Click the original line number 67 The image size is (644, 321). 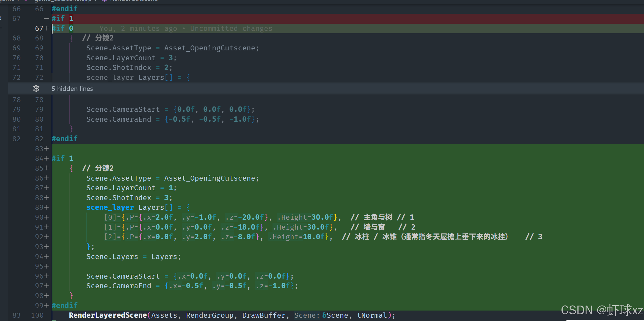pyautogui.click(x=16, y=18)
